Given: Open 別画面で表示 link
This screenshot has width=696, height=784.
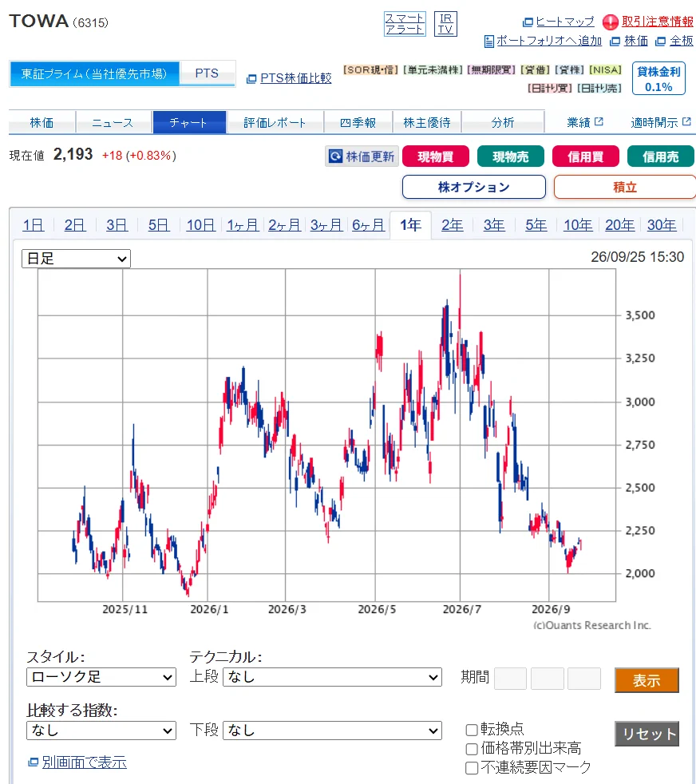Looking at the screenshot, I should click(84, 762).
